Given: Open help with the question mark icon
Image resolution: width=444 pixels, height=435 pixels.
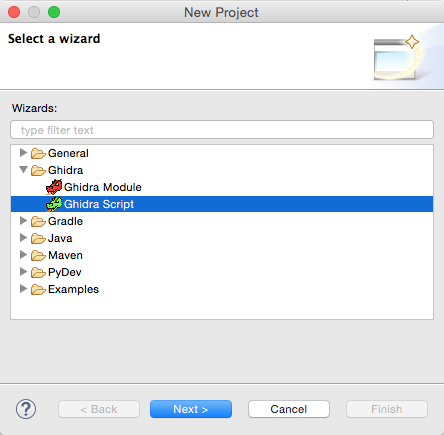Looking at the screenshot, I should pos(26,409).
